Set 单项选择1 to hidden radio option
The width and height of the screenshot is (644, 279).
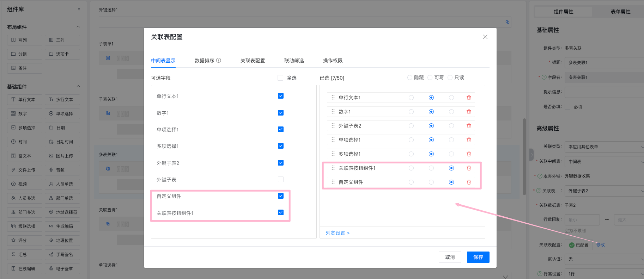coord(411,140)
